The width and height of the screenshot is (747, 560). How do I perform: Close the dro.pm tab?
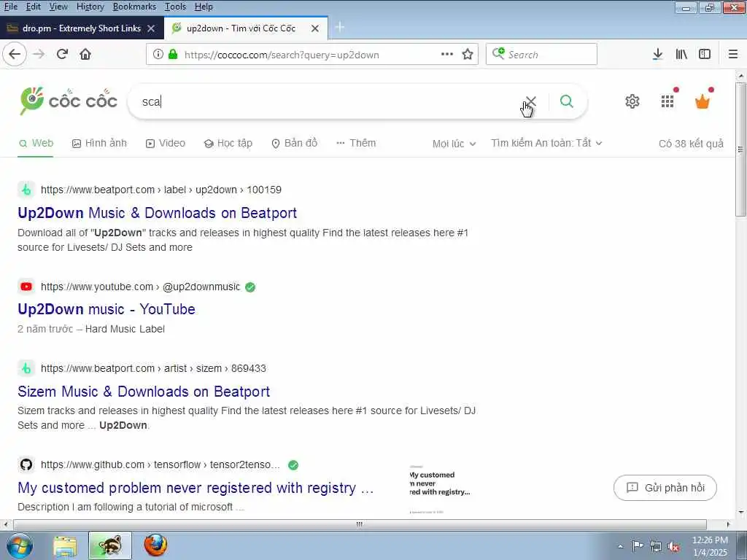[151, 28]
